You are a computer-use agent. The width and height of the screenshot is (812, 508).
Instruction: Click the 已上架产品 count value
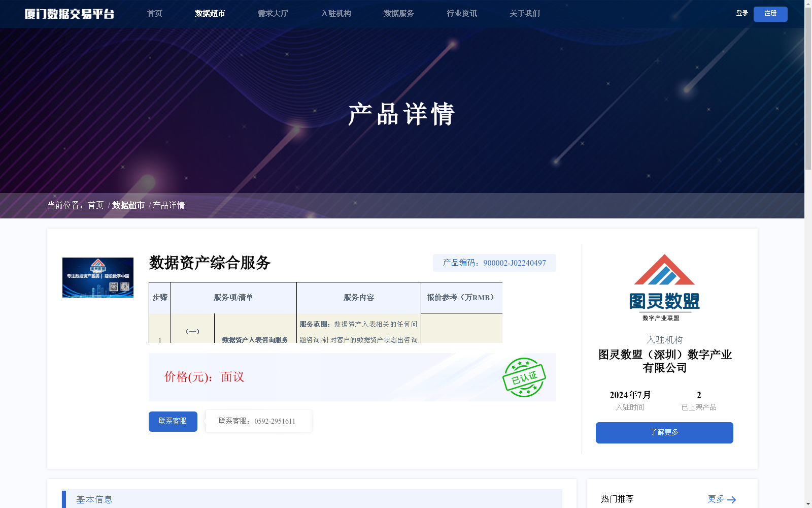click(x=699, y=395)
